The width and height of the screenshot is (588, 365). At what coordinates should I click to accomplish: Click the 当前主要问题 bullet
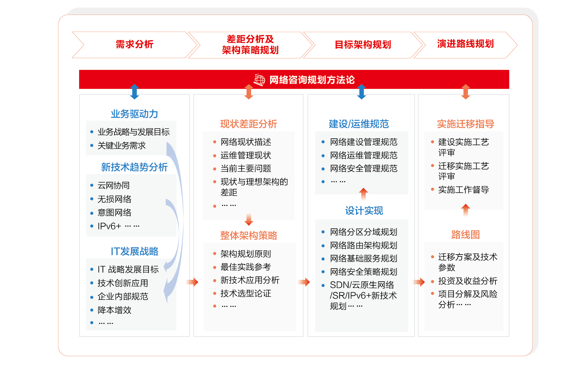246,169
